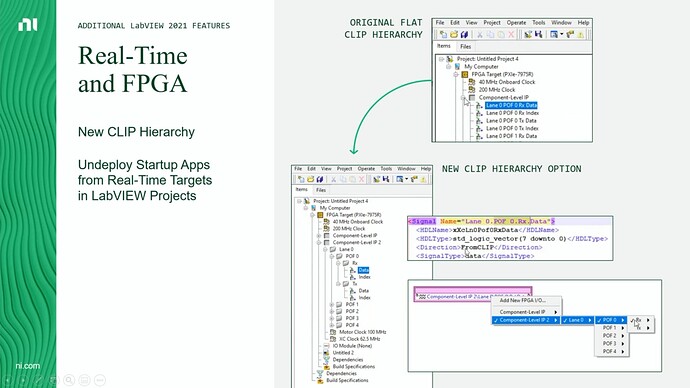Open Tools menu in upper Project Explorer
This screenshot has width=690, height=388.
click(539, 22)
